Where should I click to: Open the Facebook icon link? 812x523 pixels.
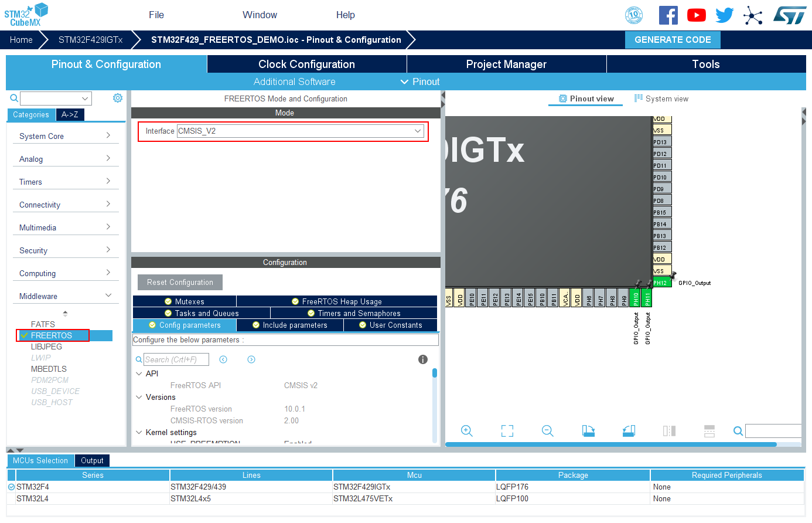coord(668,15)
